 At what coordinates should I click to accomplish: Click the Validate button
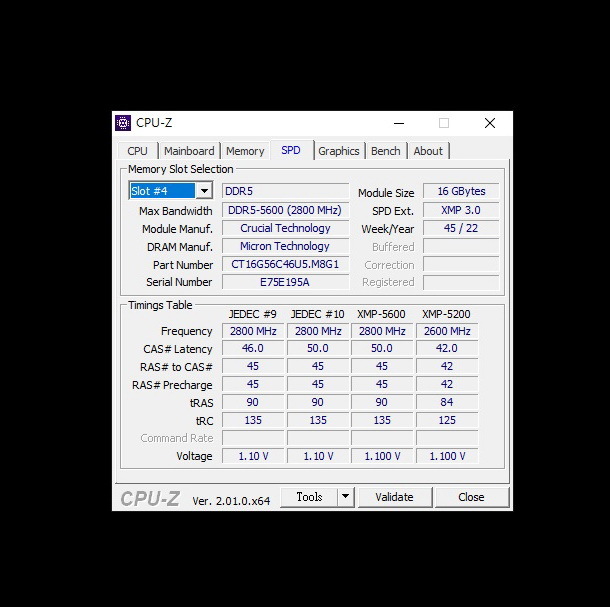(x=394, y=497)
